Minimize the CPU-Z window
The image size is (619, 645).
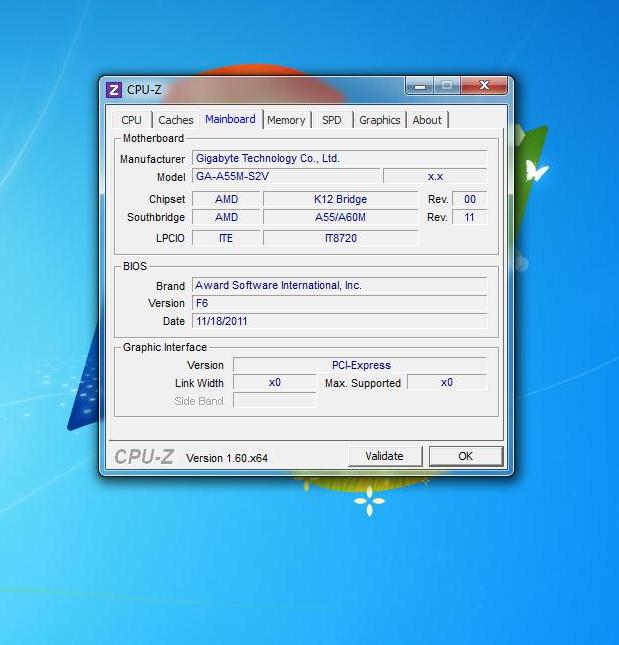[x=419, y=86]
